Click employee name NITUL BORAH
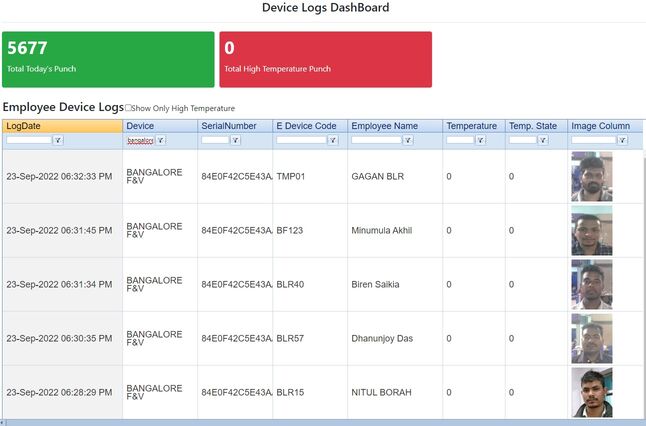This screenshot has width=646, height=426. [x=382, y=392]
